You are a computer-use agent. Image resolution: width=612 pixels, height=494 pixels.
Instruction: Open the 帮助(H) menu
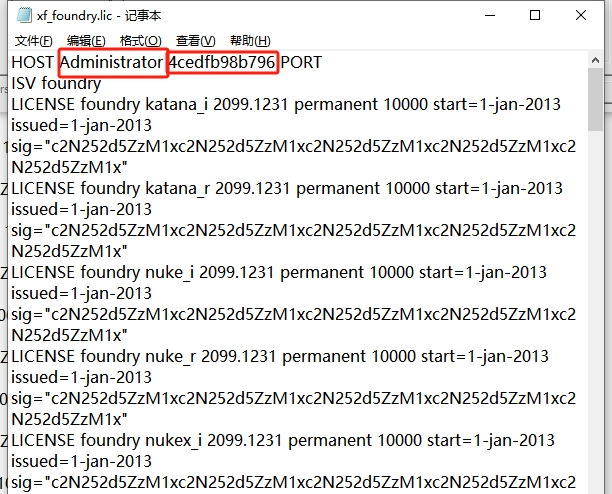pyautogui.click(x=250, y=41)
